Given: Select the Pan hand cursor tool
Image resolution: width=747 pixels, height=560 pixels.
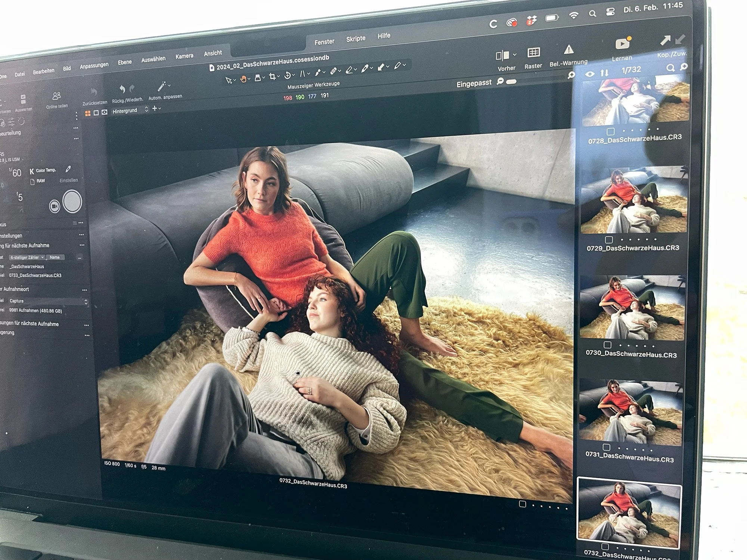Looking at the screenshot, I should click(243, 79).
